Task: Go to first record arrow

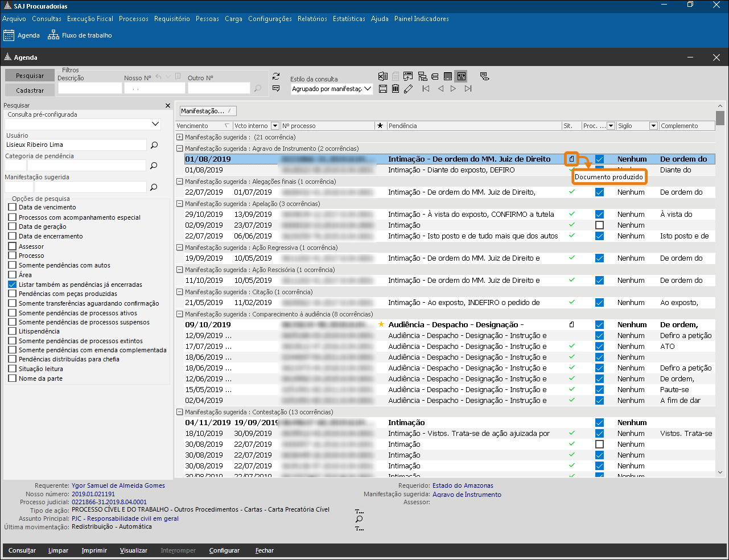Action: 426,89
